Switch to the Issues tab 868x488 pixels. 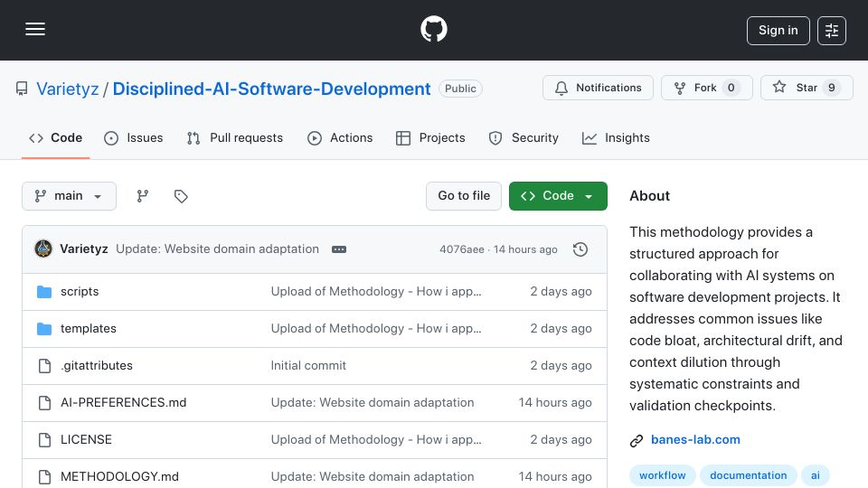(134, 137)
